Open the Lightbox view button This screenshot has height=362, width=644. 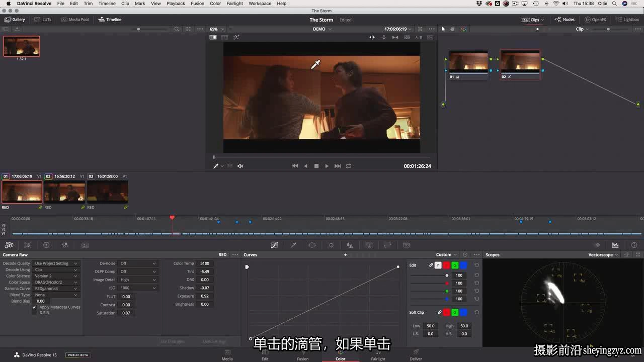(x=627, y=20)
